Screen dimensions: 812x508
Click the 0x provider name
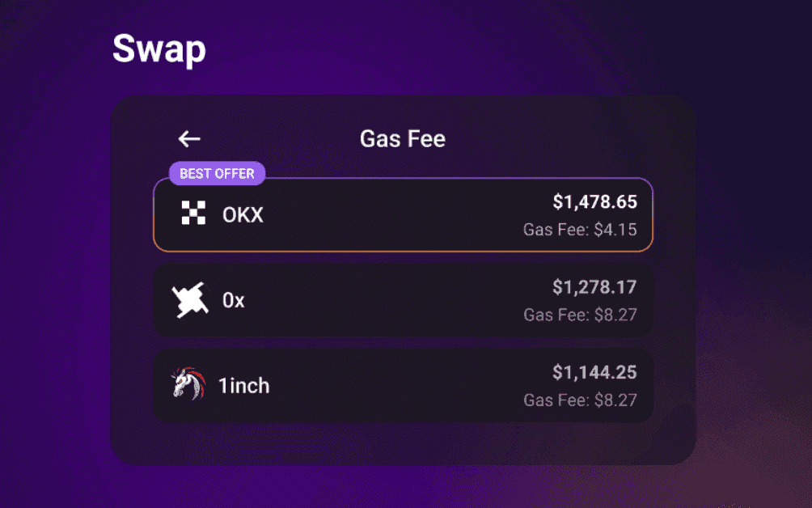coord(233,300)
